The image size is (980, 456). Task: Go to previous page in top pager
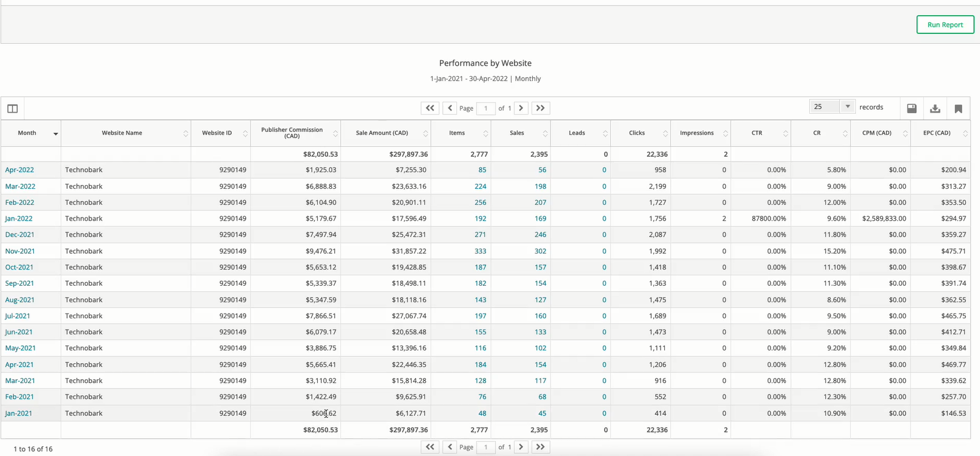click(450, 108)
